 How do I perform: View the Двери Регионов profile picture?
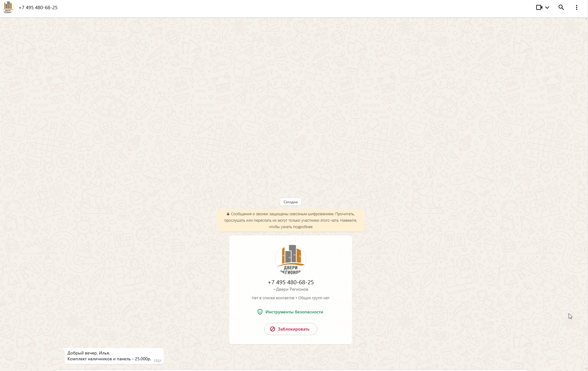pyautogui.click(x=291, y=259)
